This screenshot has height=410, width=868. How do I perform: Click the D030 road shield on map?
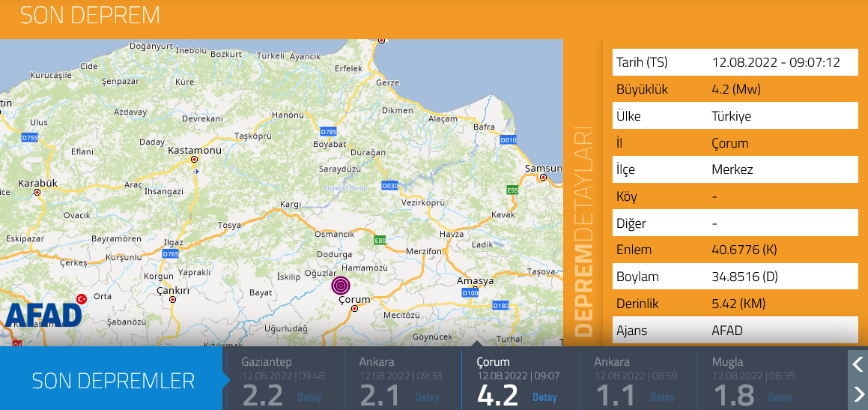point(389,185)
